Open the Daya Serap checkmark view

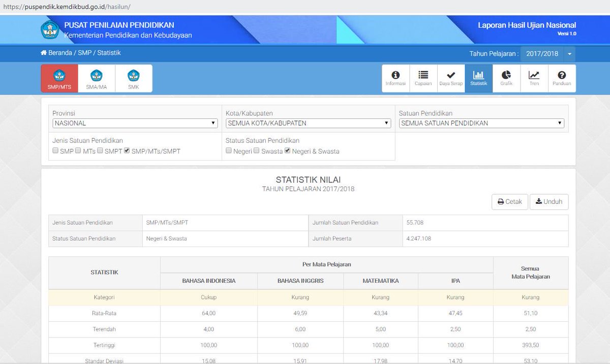(451, 78)
